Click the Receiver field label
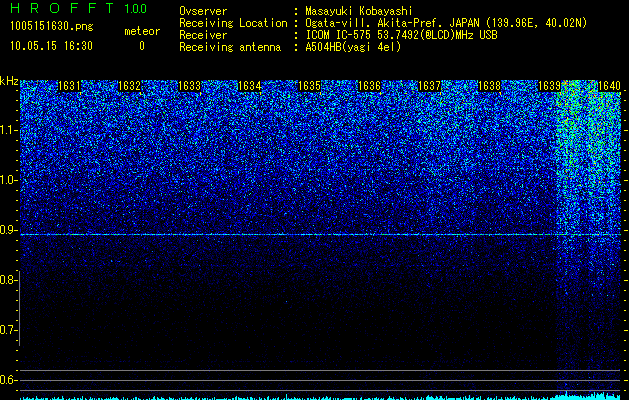Viewport: 629px width, 400px height. (x=203, y=35)
